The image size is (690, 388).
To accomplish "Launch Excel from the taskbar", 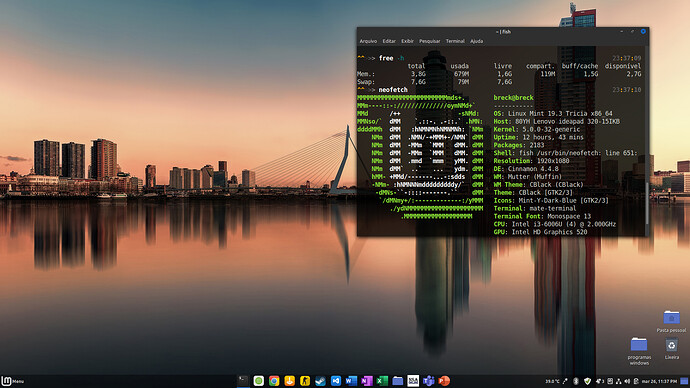I will (x=382, y=381).
